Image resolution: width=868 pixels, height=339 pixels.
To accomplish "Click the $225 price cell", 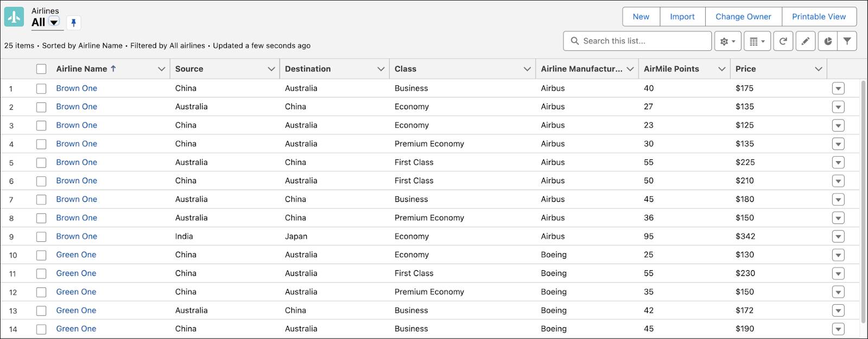I will (745, 162).
